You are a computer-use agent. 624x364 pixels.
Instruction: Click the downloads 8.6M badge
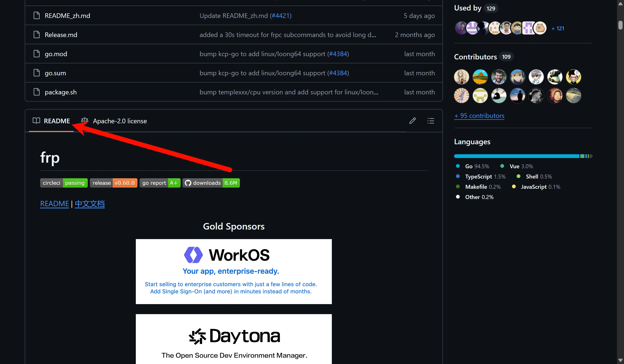click(x=211, y=183)
